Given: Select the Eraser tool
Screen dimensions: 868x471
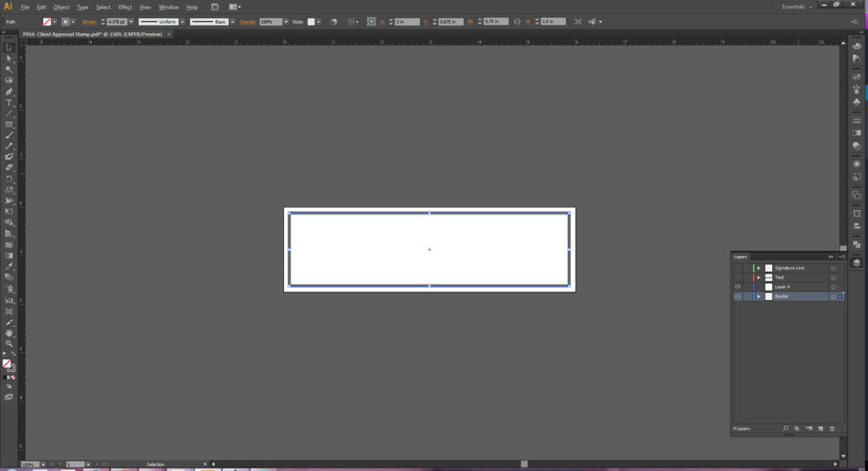Looking at the screenshot, I should tap(8, 168).
